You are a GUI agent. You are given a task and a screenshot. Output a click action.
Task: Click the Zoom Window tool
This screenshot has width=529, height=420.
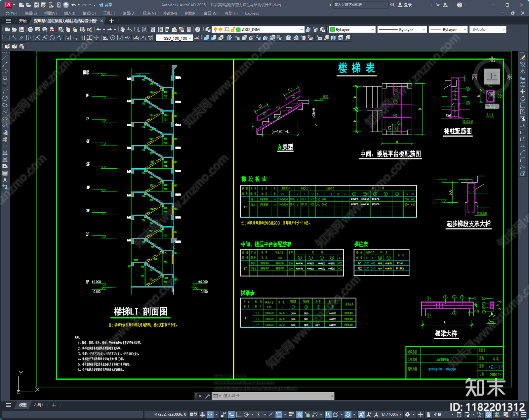pos(137,29)
